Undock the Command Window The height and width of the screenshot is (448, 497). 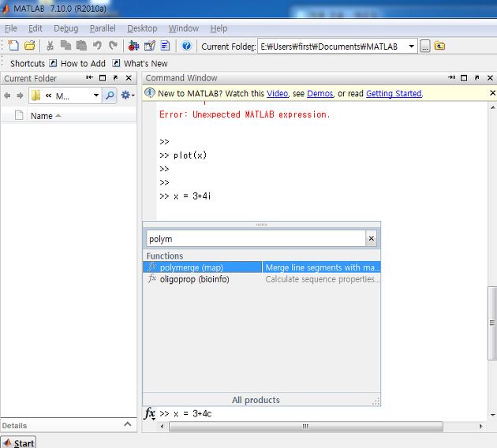tap(476, 77)
